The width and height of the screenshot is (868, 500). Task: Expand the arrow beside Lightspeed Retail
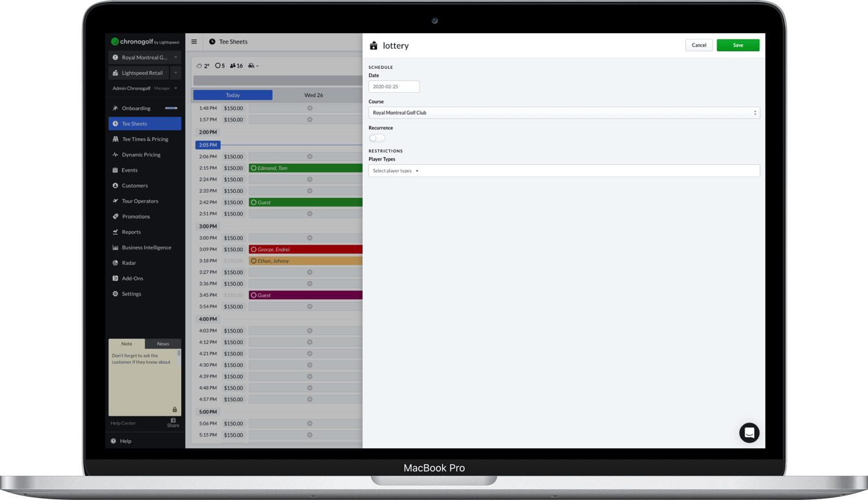pyautogui.click(x=175, y=73)
